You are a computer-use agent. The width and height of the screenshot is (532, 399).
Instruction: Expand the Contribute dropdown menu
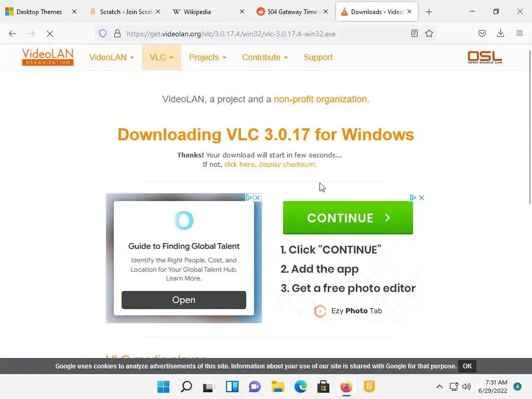click(265, 57)
